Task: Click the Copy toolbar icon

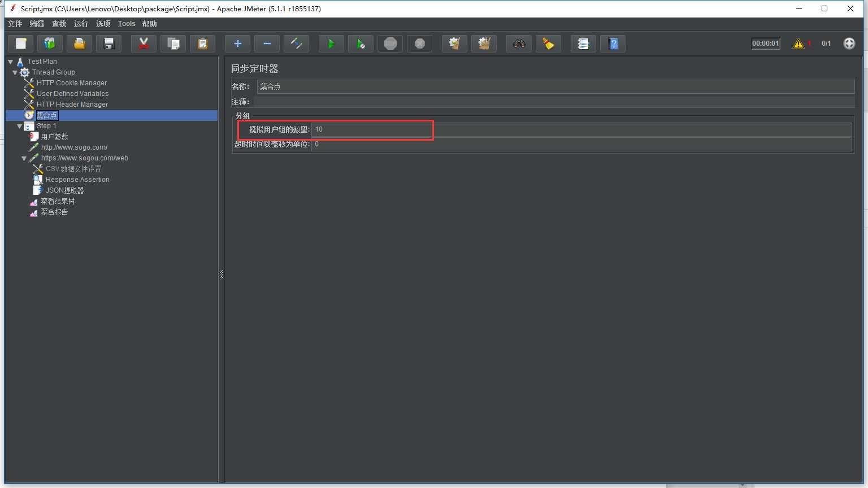Action: point(173,43)
